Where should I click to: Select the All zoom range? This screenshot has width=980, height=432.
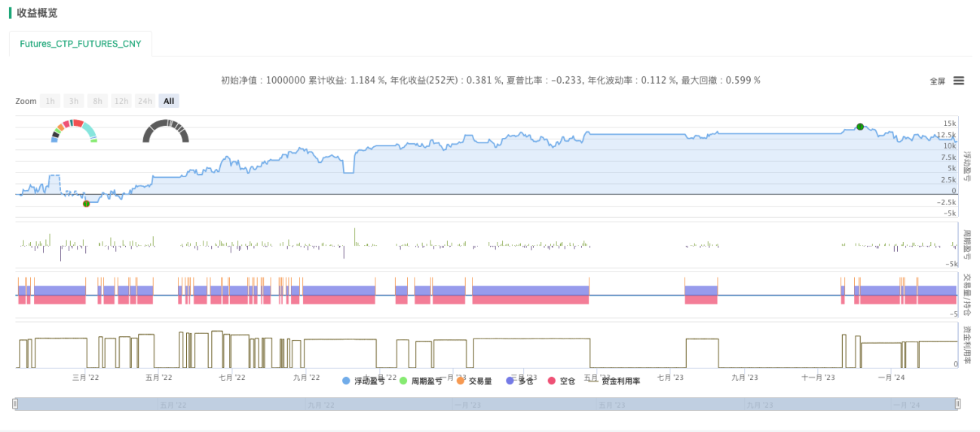(169, 101)
